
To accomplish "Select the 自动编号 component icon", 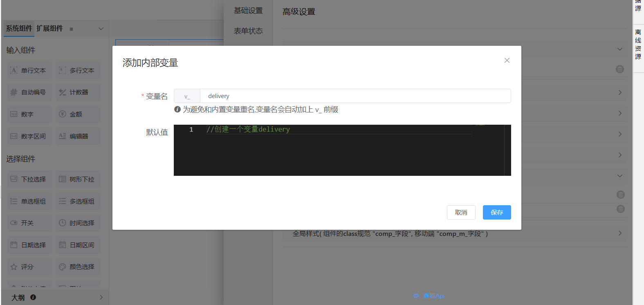I will [x=14, y=92].
